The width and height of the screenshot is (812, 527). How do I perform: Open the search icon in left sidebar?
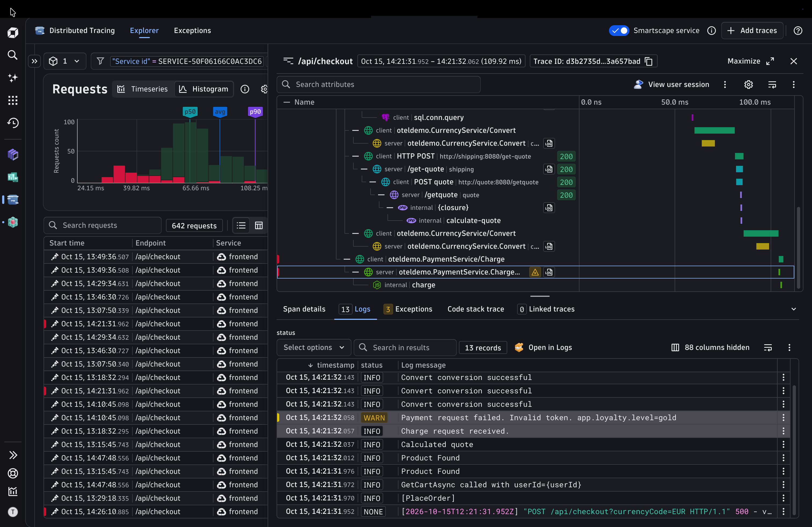point(13,55)
